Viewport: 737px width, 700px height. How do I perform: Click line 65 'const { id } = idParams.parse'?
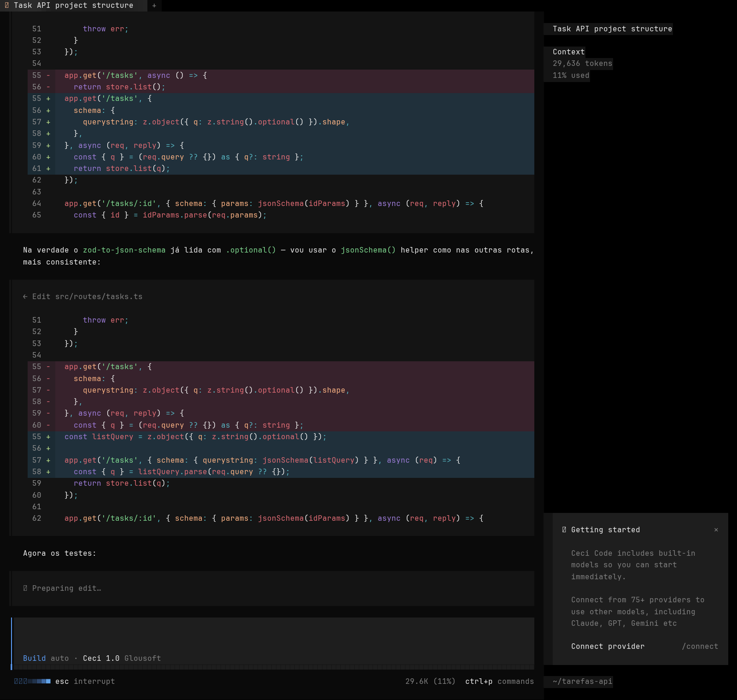(x=281, y=215)
